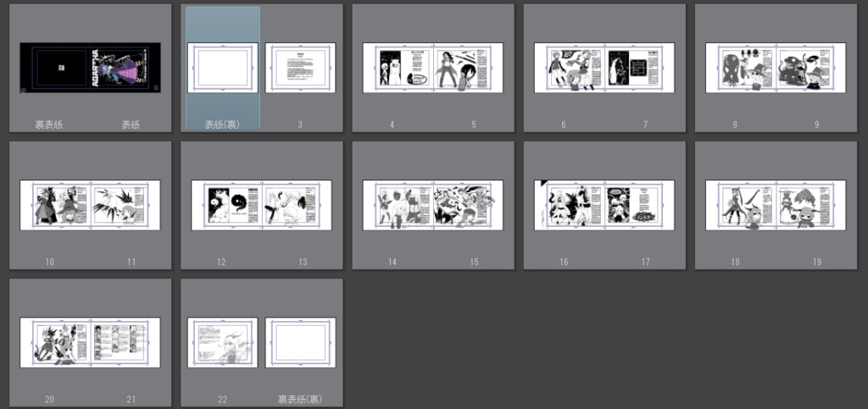Image resolution: width=868 pixels, height=409 pixels.
Task: Click the 裏表紙 page label
Action: click(49, 125)
